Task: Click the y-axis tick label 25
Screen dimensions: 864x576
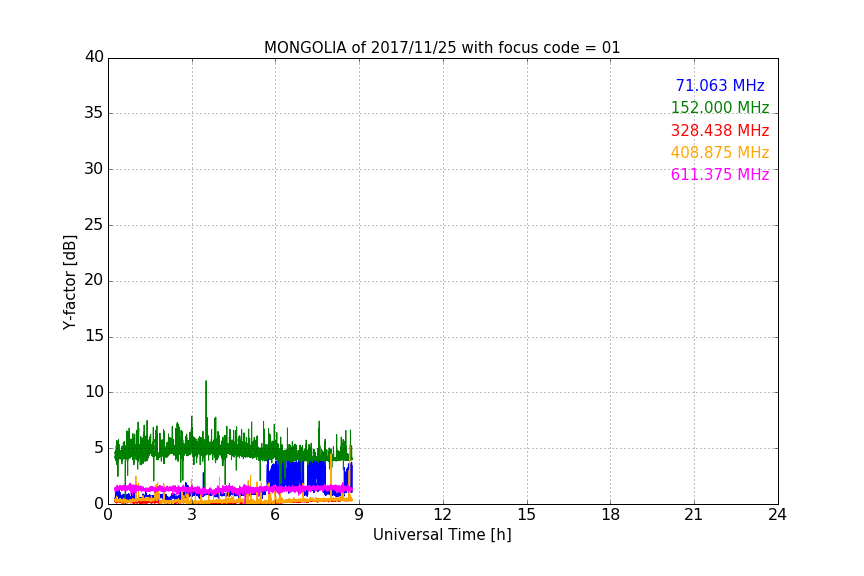Action: [x=94, y=225]
